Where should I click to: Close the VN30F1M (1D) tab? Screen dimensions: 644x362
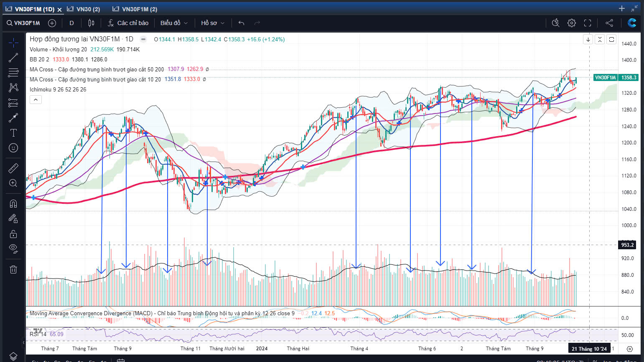coord(59,9)
